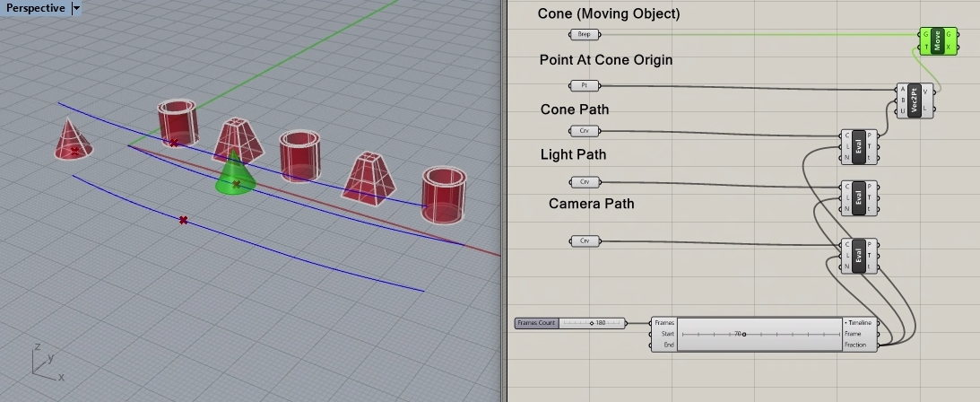Select the Crv parameter under Cone Path

[x=585, y=131]
